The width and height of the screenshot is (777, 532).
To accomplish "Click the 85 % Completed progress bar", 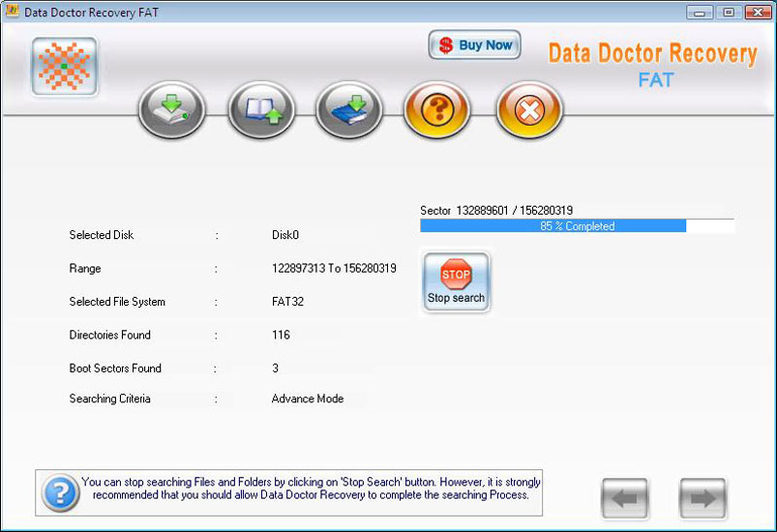I will click(577, 226).
